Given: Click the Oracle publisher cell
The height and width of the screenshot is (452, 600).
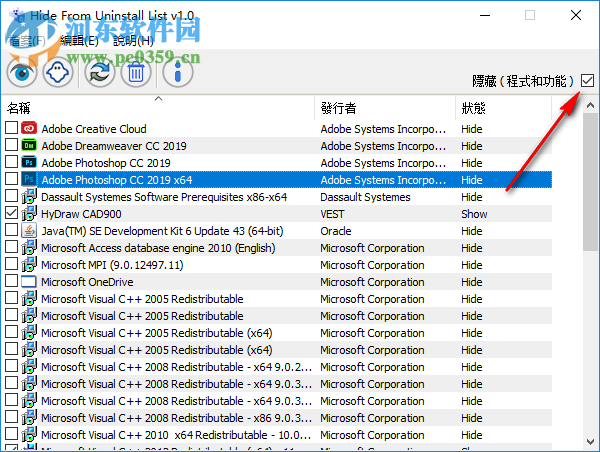Looking at the screenshot, I should (x=336, y=231).
